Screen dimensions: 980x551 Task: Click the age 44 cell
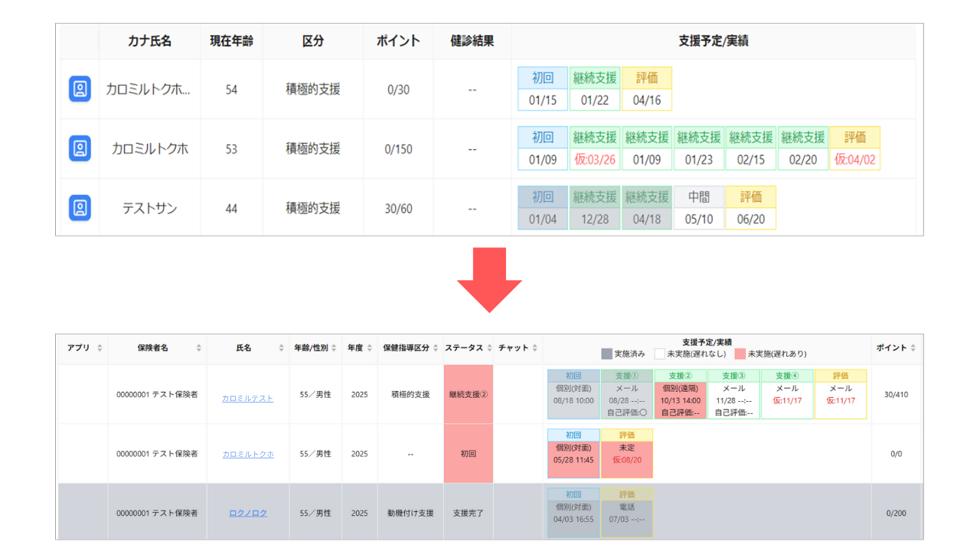click(231, 207)
